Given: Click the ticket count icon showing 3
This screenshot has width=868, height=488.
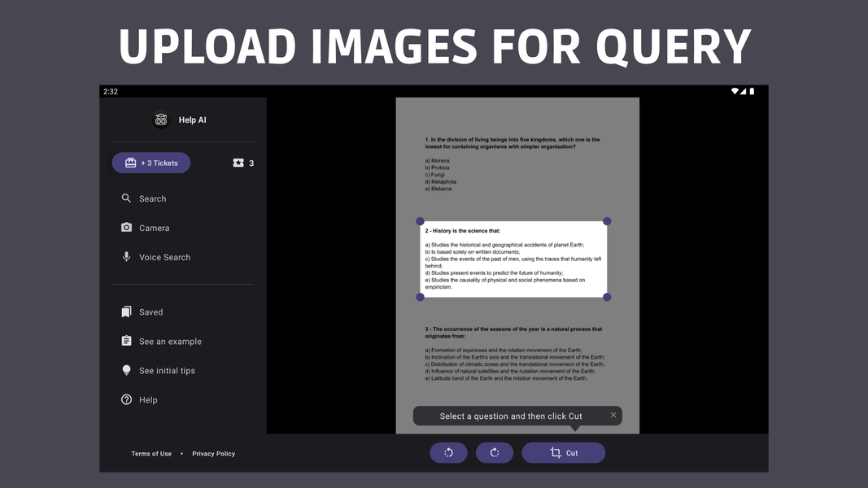Looking at the screenshot, I should click(238, 163).
